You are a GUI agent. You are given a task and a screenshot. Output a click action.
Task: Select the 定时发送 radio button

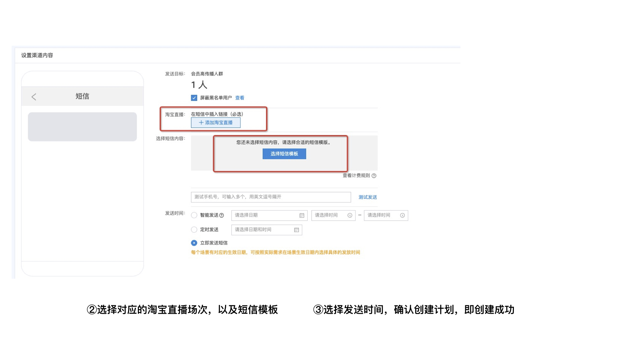(193, 229)
